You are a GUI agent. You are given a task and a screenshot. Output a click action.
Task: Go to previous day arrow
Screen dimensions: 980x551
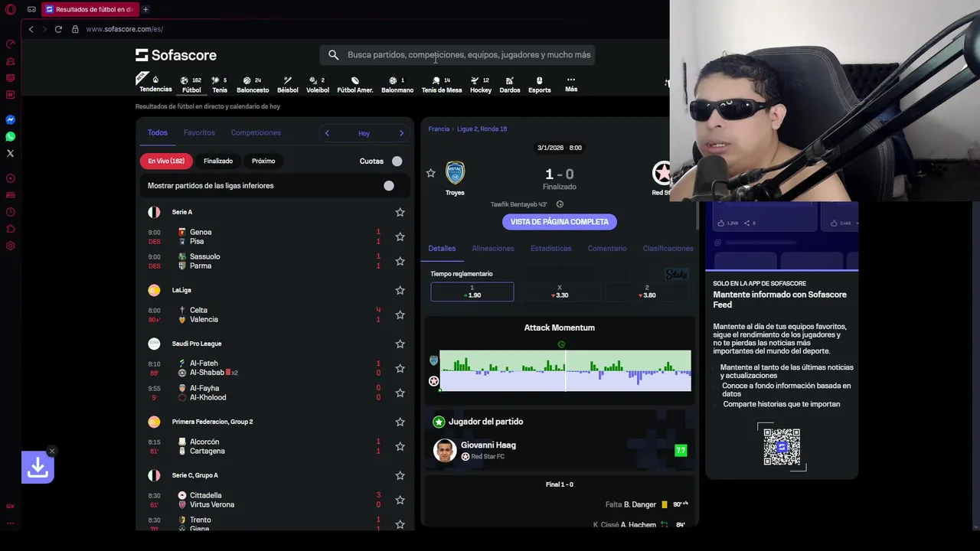coord(327,133)
